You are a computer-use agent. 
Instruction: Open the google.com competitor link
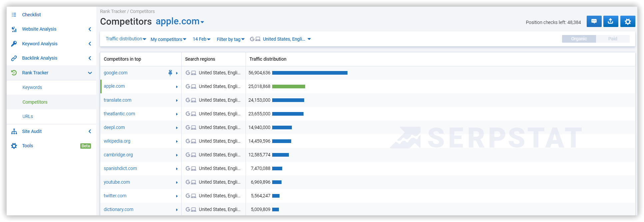[x=116, y=73]
